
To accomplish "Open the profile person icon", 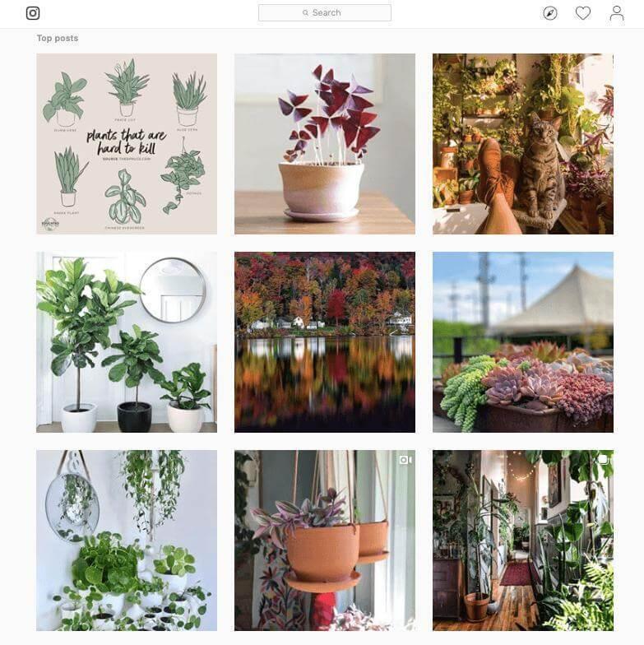I will pyautogui.click(x=617, y=13).
